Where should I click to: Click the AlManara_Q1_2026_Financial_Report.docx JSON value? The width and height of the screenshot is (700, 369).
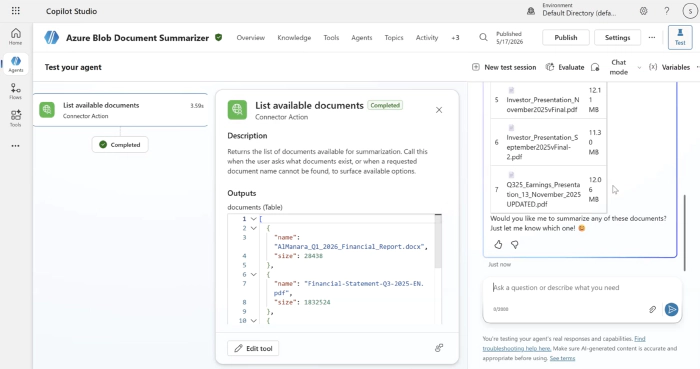[350, 247]
